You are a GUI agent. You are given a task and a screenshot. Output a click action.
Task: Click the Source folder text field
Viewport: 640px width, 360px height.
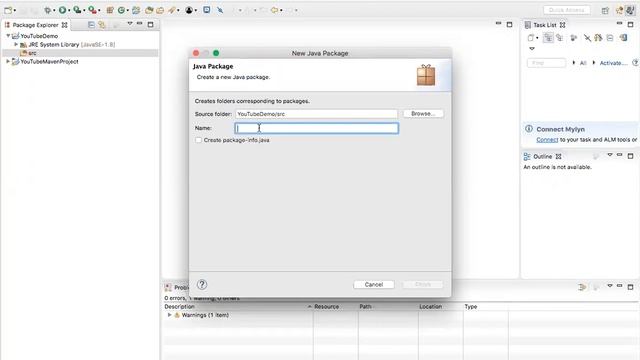316,114
